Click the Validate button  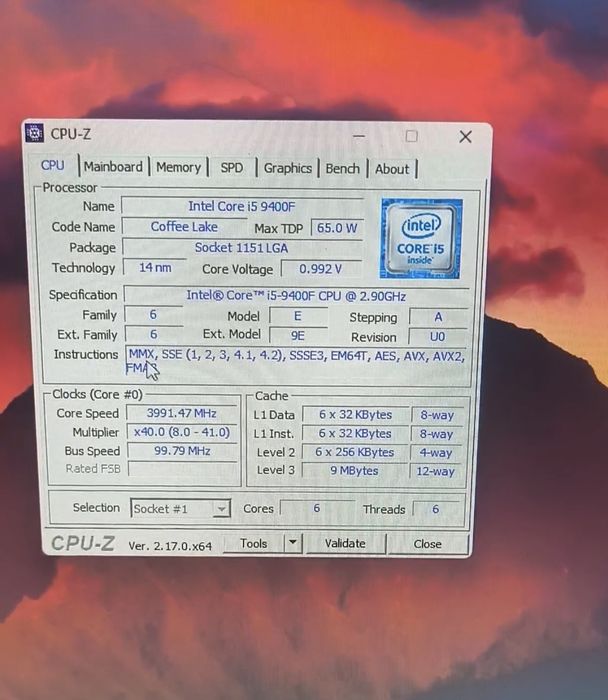(345, 543)
